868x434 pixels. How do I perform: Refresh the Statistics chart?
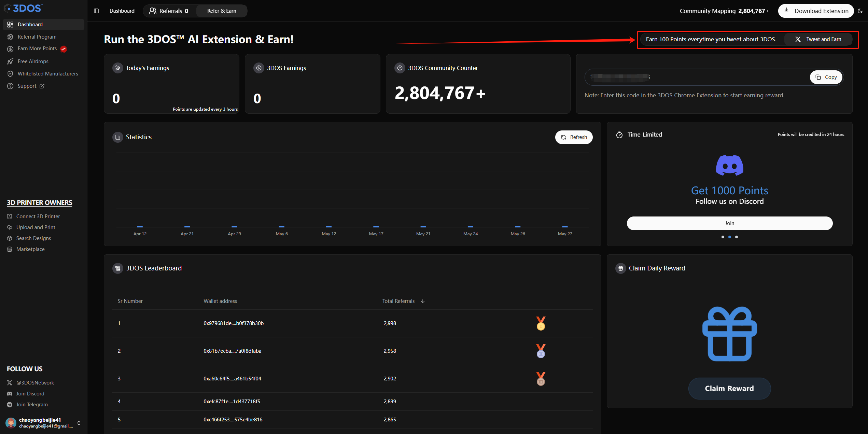pyautogui.click(x=574, y=137)
